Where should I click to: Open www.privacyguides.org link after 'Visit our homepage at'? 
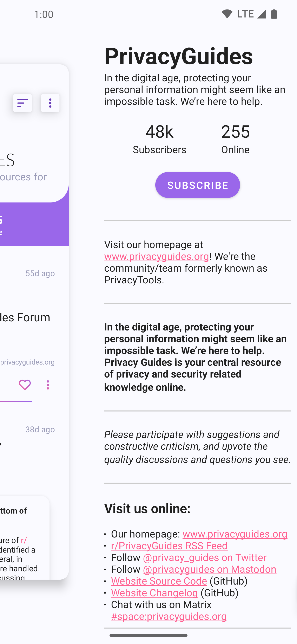pyautogui.click(x=156, y=256)
